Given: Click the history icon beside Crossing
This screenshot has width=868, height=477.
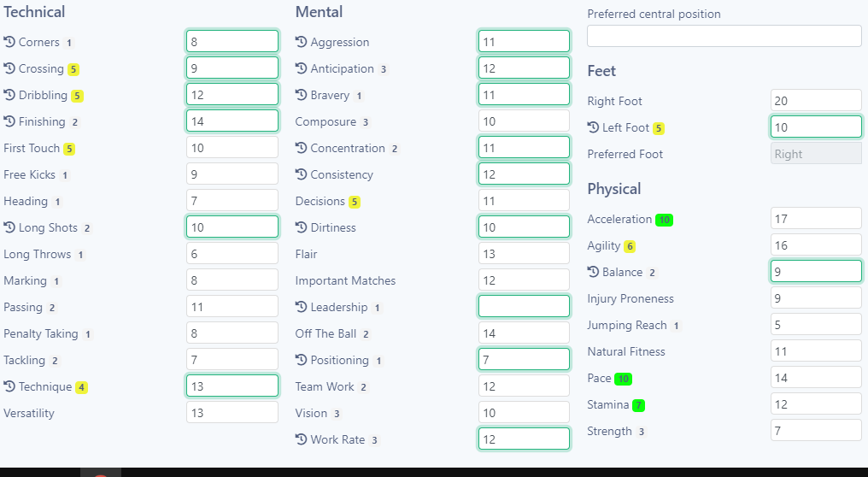Looking at the screenshot, I should [x=9, y=68].
